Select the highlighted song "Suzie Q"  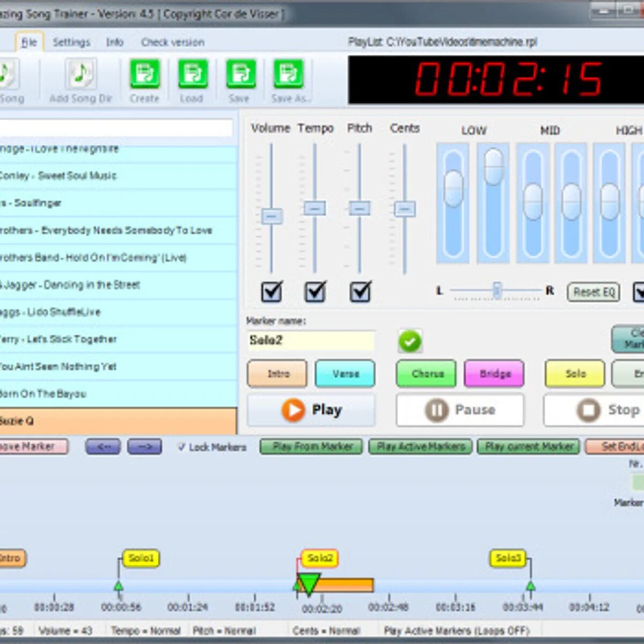pyautogui.click(x=118, y=421)
